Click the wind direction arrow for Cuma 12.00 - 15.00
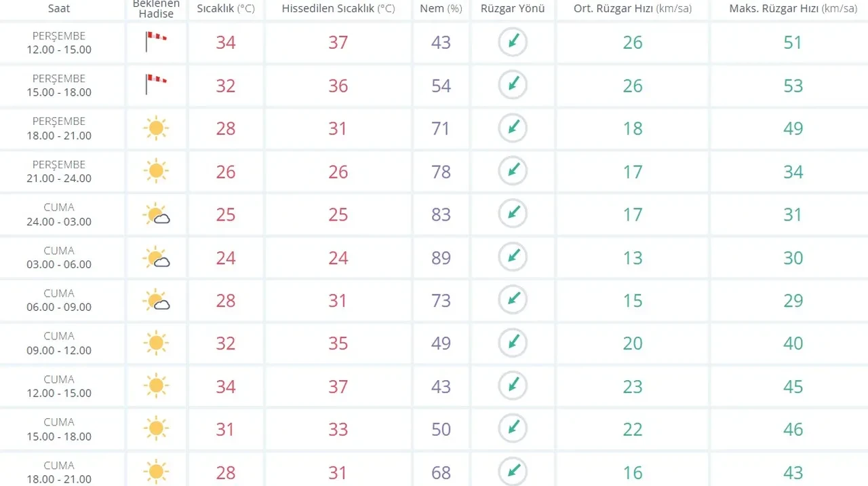This screenshot has height=486, width=868. coord(513,386)
